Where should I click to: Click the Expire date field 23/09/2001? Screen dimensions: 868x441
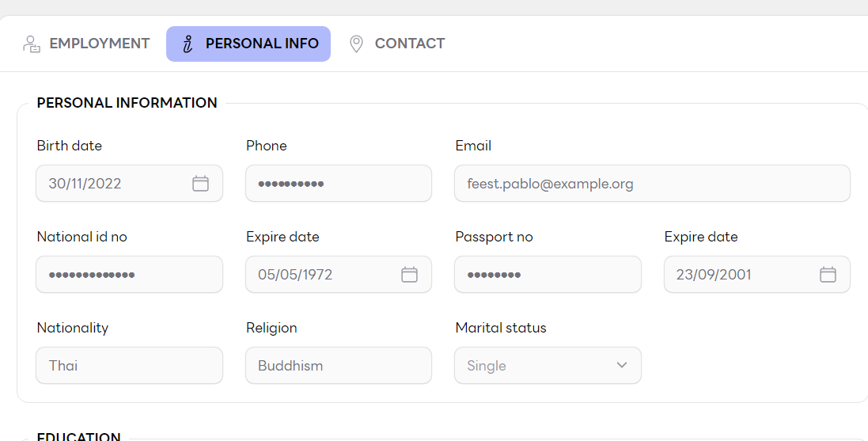pyautogui.click(x=756, y=274)
